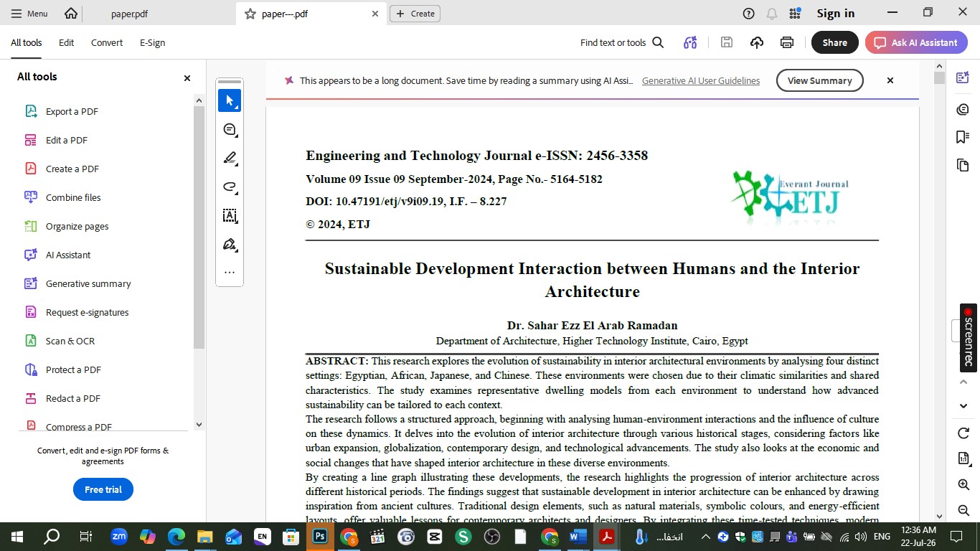
Task: Click tools list scroll down arrow
Action: 199,425
